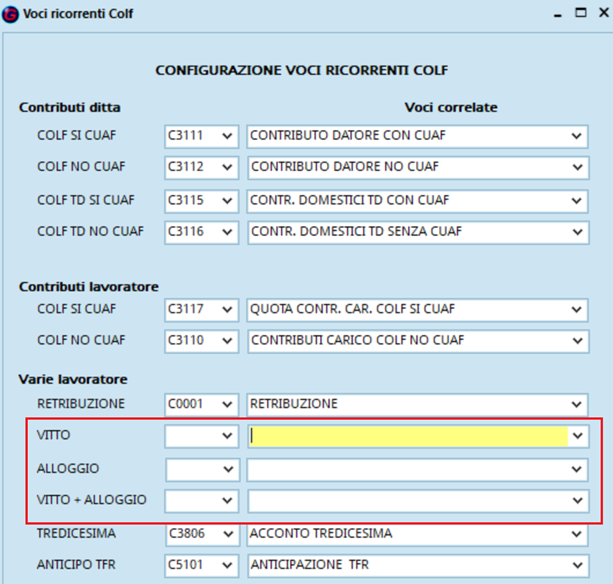
Task: Open the C3116 code dropdown
Action: click(227, 232)
